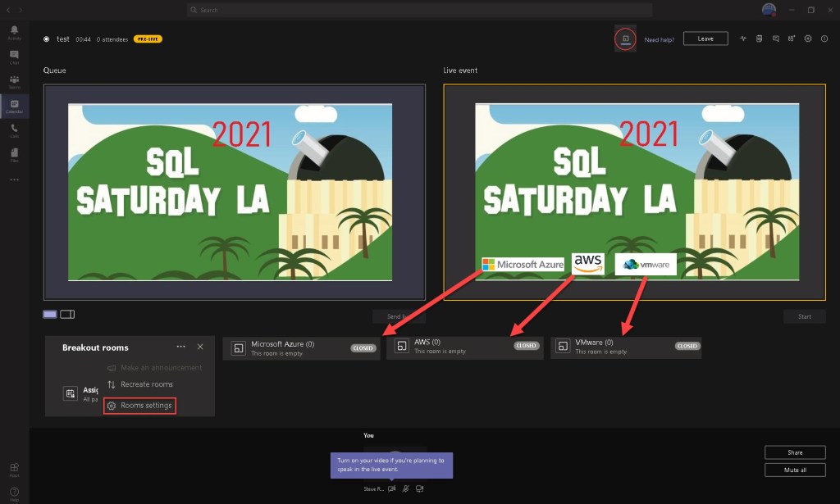The height and width of the screenshot is (504, 840).
Task: Open the device settings gear icon
Action: [x=808, y=39]
